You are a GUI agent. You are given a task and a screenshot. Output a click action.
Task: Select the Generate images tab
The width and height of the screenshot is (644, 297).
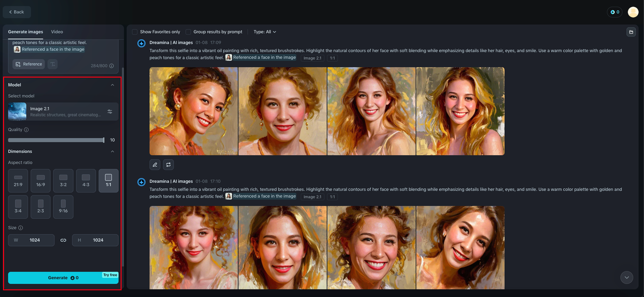tap(26, 32)
